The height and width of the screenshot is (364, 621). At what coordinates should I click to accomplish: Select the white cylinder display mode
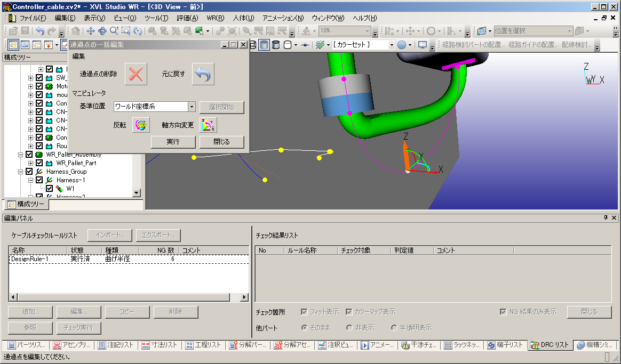288,45
